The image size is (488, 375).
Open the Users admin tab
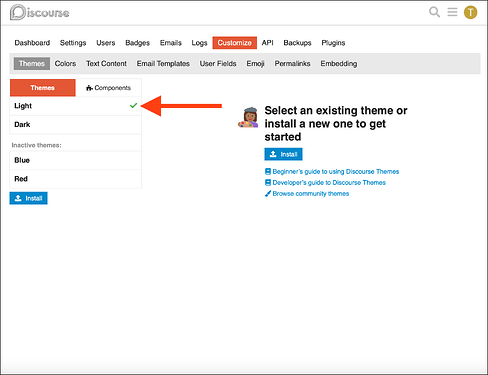click(106, 43)
